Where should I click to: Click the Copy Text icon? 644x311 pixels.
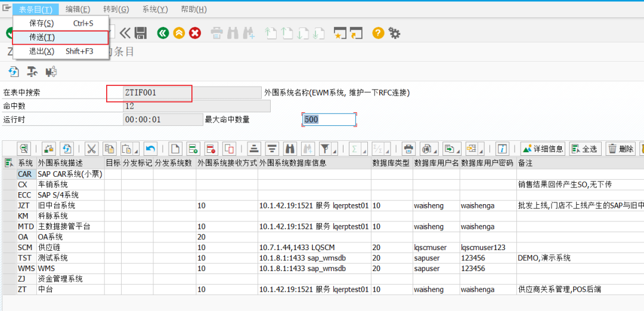110,149
